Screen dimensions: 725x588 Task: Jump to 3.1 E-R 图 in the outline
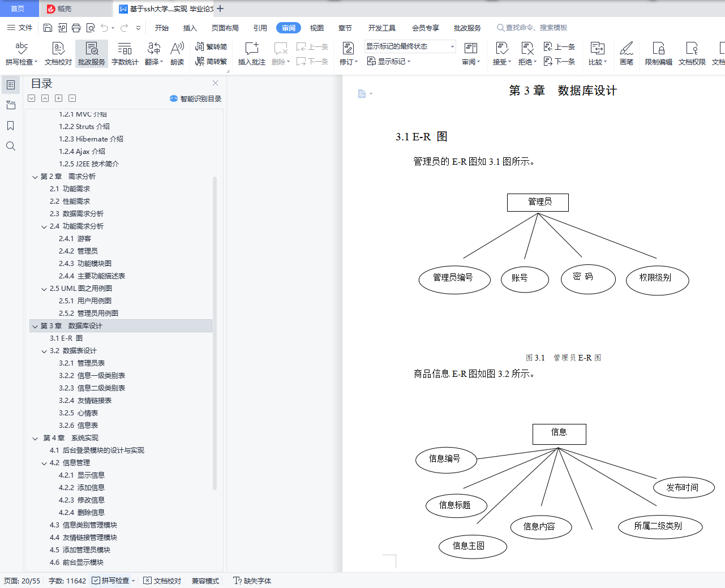point(66,338)
